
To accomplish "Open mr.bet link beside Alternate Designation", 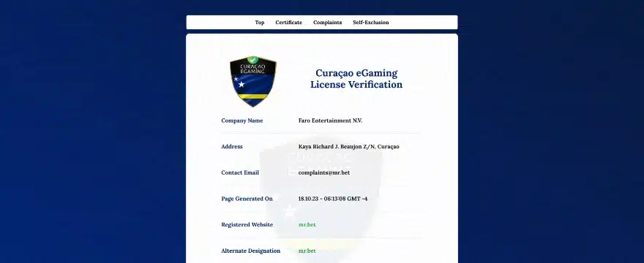I will (307, 251).
